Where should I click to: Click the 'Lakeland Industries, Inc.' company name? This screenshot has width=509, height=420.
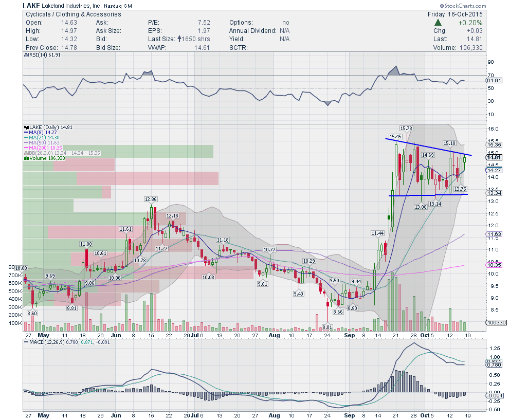point(72,6)
